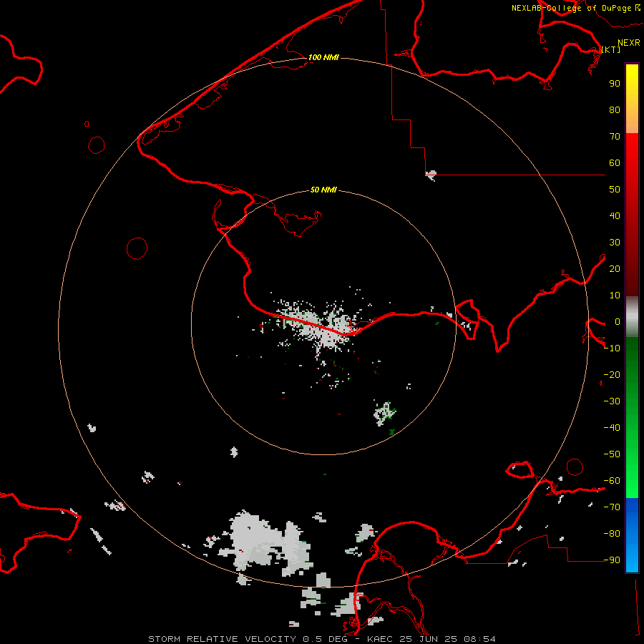
Task: Select the -40 value on the velocity scale
Action: pos(612,428)
